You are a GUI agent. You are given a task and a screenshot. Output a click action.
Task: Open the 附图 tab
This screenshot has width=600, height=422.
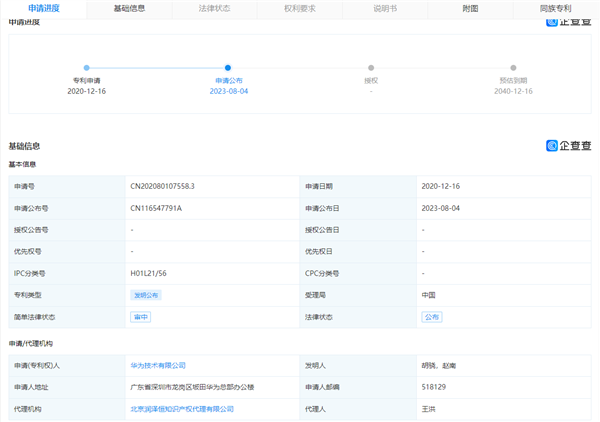[x=470, y=8]
